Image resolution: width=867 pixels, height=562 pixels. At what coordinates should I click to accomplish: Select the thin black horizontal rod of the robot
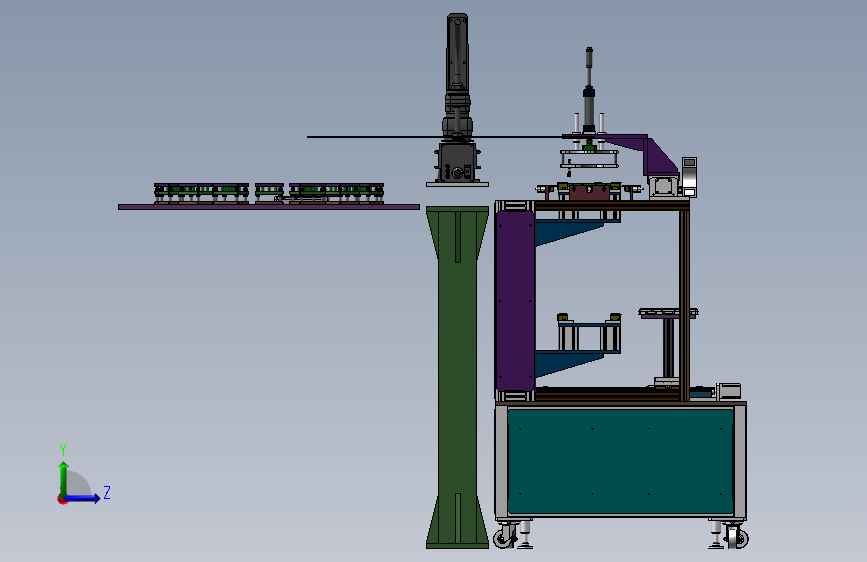pos(434,137)
